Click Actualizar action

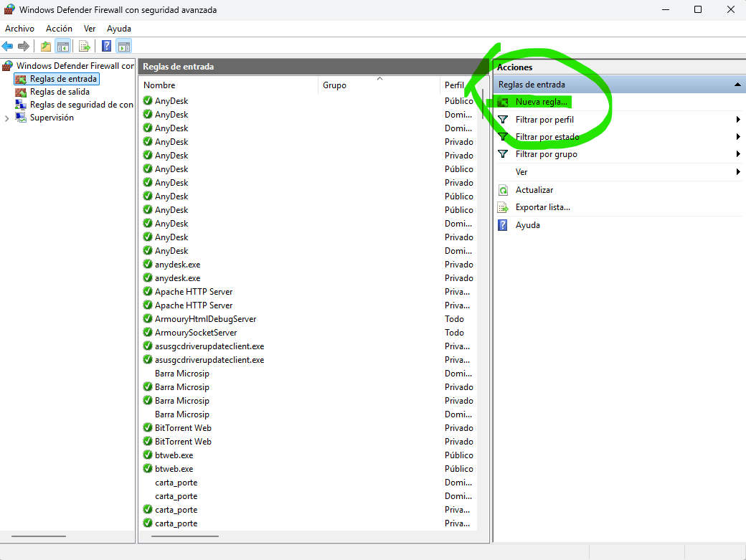click(534, 190)
